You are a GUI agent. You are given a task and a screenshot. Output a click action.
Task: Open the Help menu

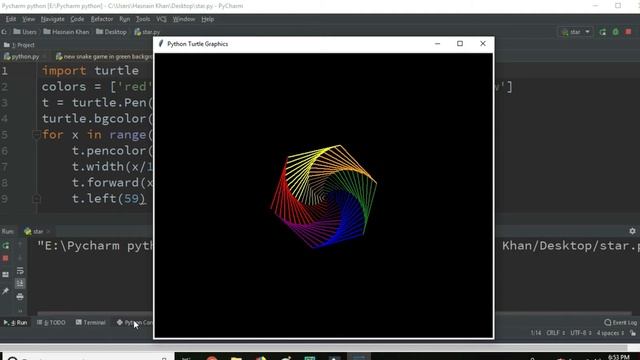[207, 19]
